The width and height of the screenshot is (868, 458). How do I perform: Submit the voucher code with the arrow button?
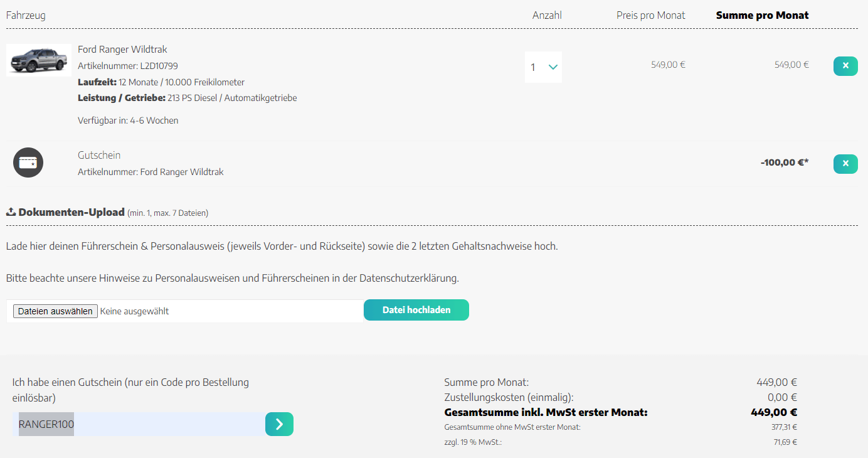[x=279, y=424]
